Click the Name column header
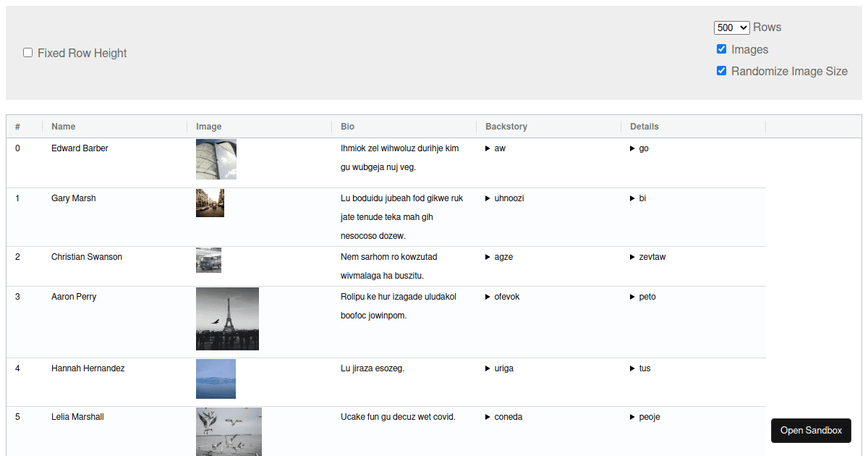 [64, 127]
